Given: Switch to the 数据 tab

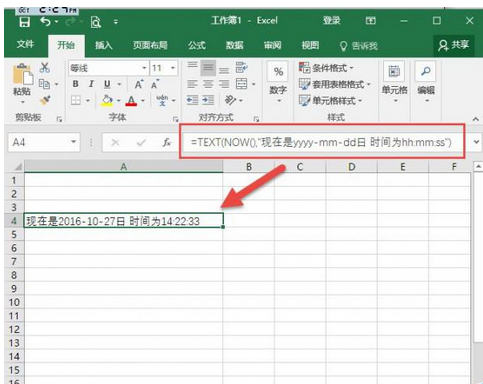Looking at the screenshot, I should point(235,45).
